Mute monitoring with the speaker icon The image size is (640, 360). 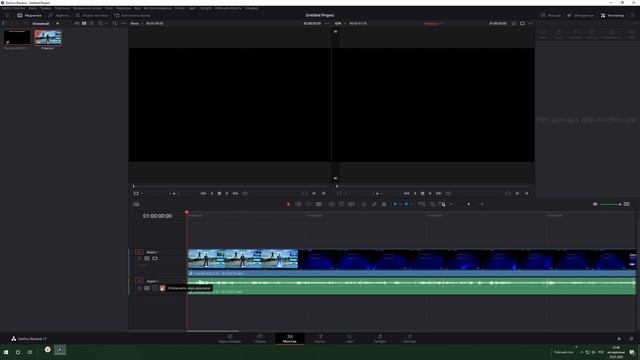point(595,204)
